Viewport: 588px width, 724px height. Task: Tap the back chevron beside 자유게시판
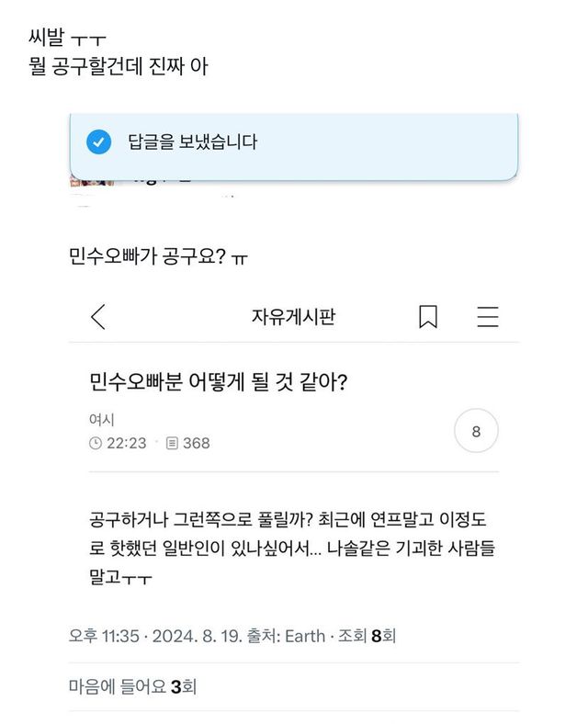click(98, 317)
